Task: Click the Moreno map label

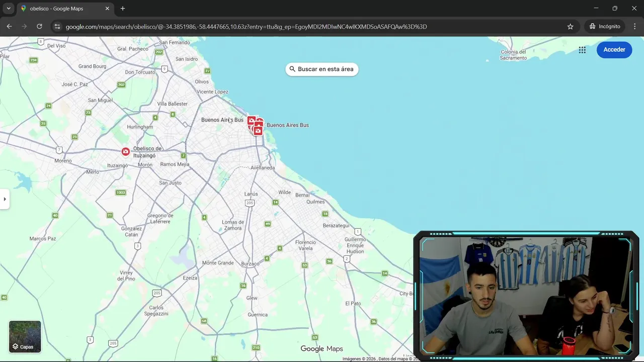Action: [x=63, y=160]
